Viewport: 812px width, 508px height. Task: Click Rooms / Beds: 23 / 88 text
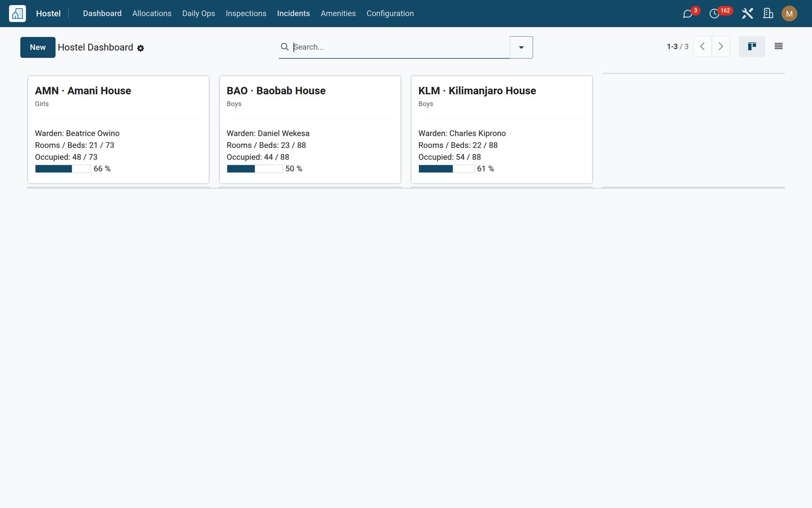(266, 145)
